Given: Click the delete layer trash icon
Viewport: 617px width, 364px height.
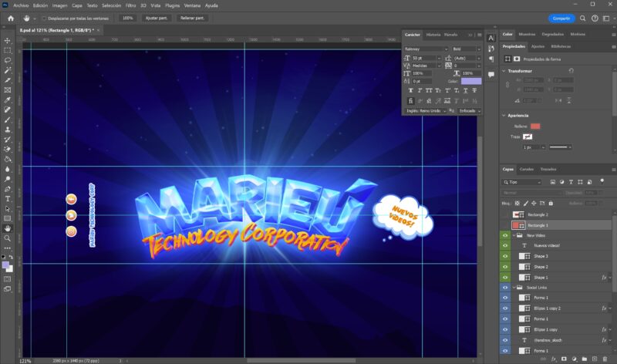Looking at the screenshot, I should (x=605, y=359).
